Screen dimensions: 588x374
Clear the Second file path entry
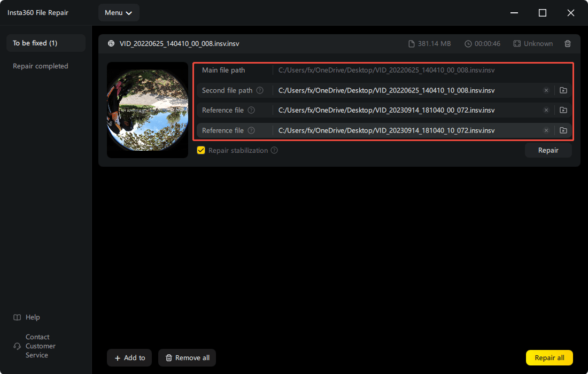(546, 90)
